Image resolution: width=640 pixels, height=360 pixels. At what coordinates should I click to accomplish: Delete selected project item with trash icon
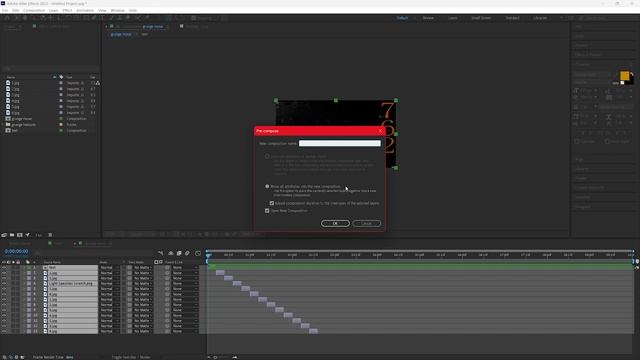coord(50,235)
